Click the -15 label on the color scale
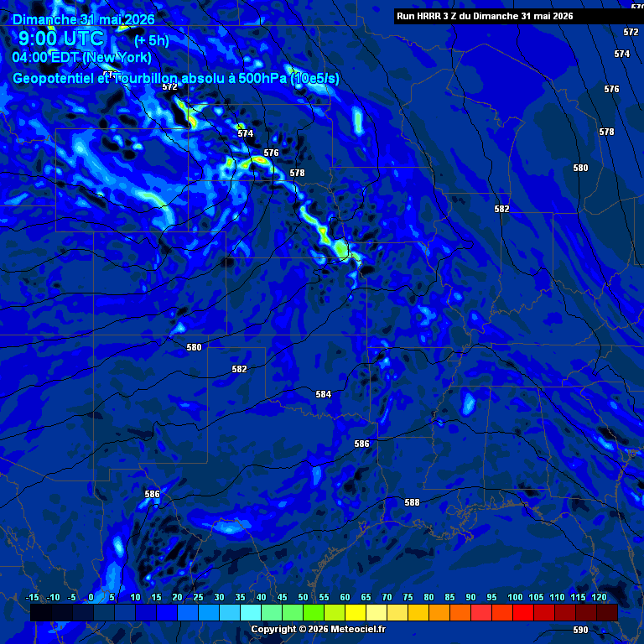This screenshot has width=644, height=644. click(32, 597)
